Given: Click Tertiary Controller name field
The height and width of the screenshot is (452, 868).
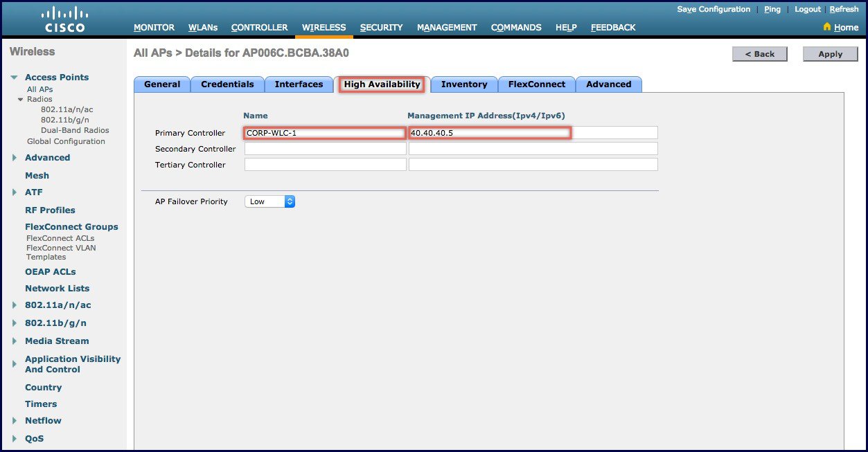Looking at the screenshot, I should [x=325, y=165].
